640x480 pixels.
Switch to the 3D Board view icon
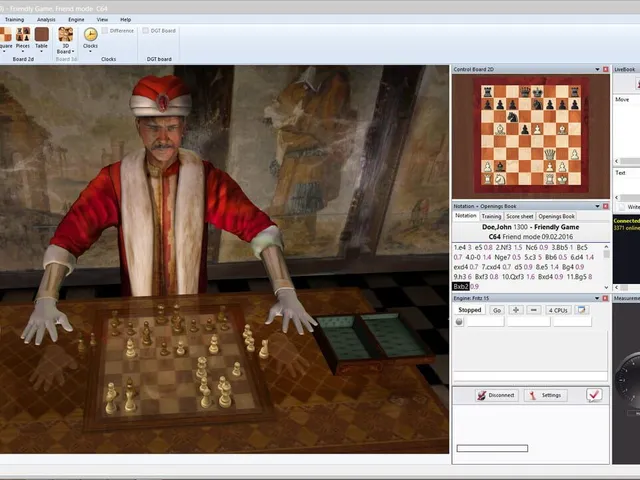pyautogui.click(x=65, y=35)
